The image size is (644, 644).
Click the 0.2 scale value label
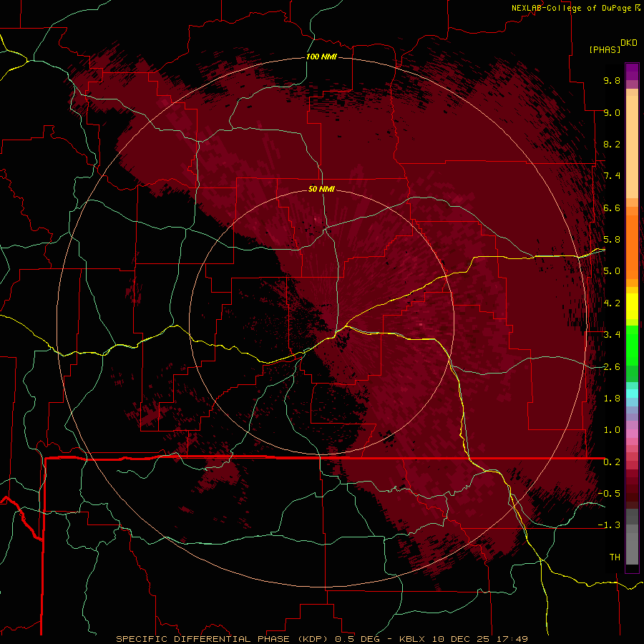tap(612, 462)
